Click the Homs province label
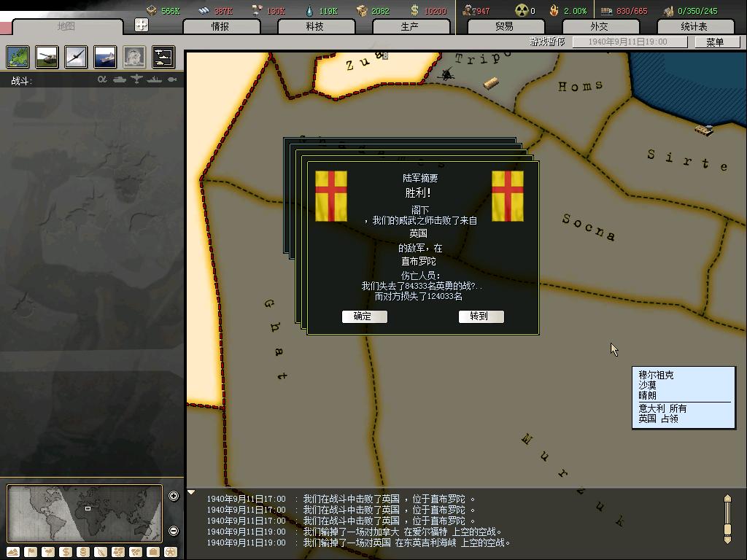Viewport: 747px width, 560px height. coord(580,86)
